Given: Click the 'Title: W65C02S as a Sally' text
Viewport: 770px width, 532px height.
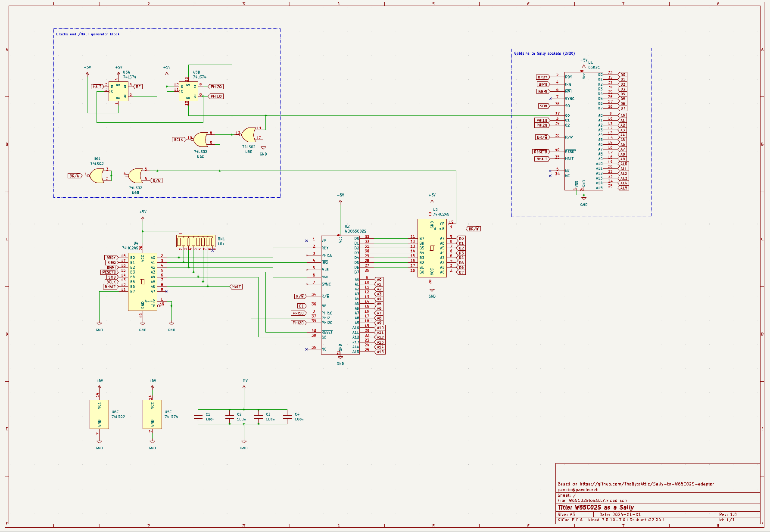Looking at the screenshot, I should (x=595, y=507).
